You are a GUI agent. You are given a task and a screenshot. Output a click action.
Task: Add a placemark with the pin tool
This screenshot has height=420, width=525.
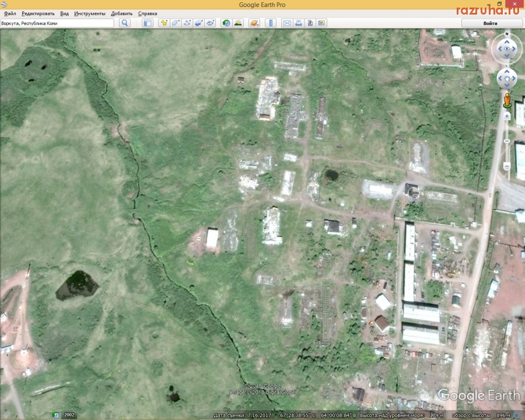(164, 23)
